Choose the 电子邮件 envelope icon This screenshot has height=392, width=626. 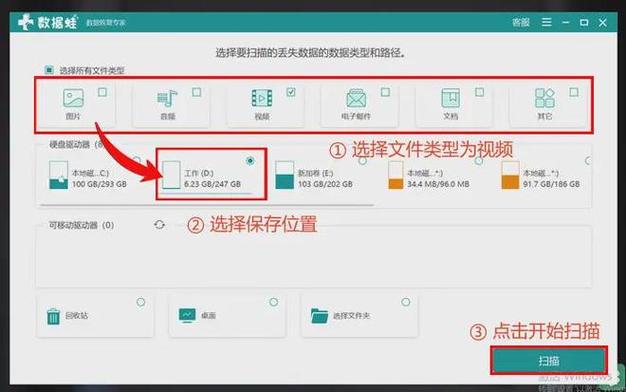tap(356, 98)
